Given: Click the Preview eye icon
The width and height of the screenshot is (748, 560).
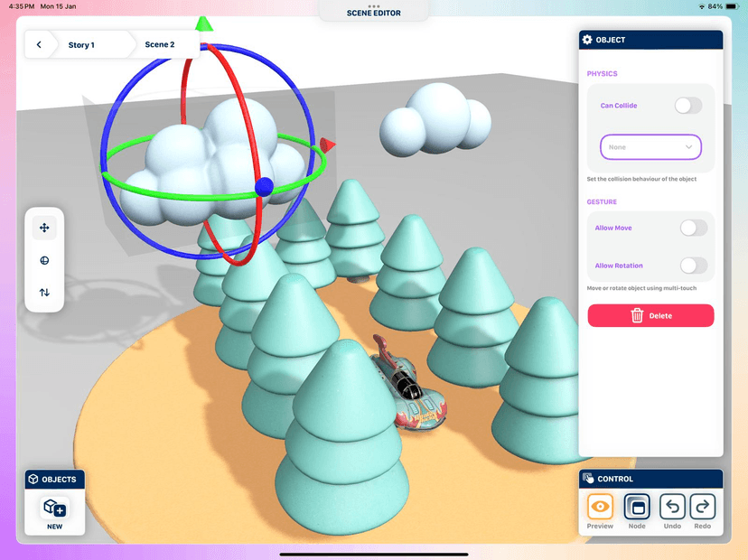Looking at the screenshot, I should [x=600, y=508].
